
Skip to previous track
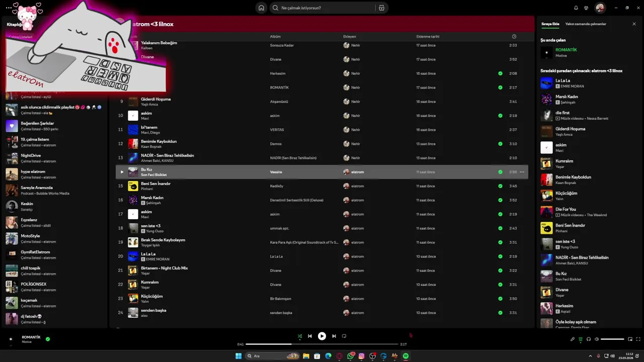310,336
